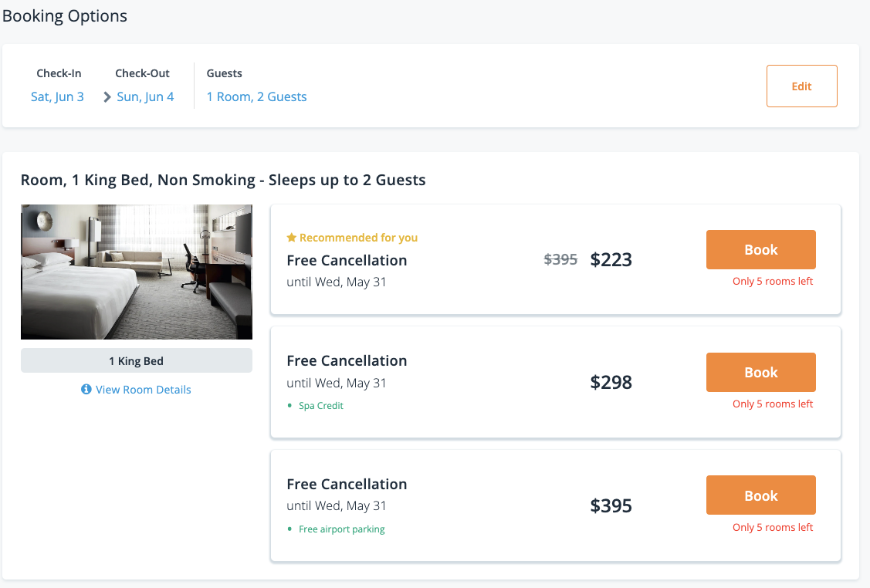
Task: Click the room title heading with King Bed
Action: point(223,180)
